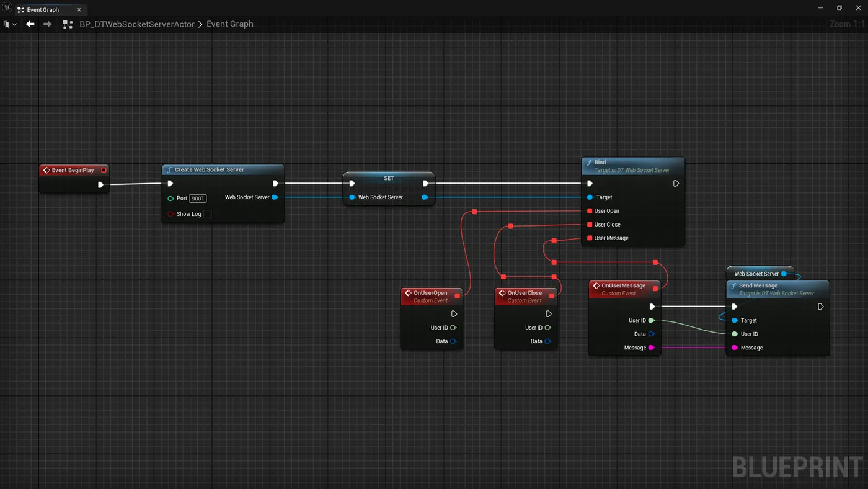Click the SET node exec output pin
868x489 pixels.
pos(425,184)
